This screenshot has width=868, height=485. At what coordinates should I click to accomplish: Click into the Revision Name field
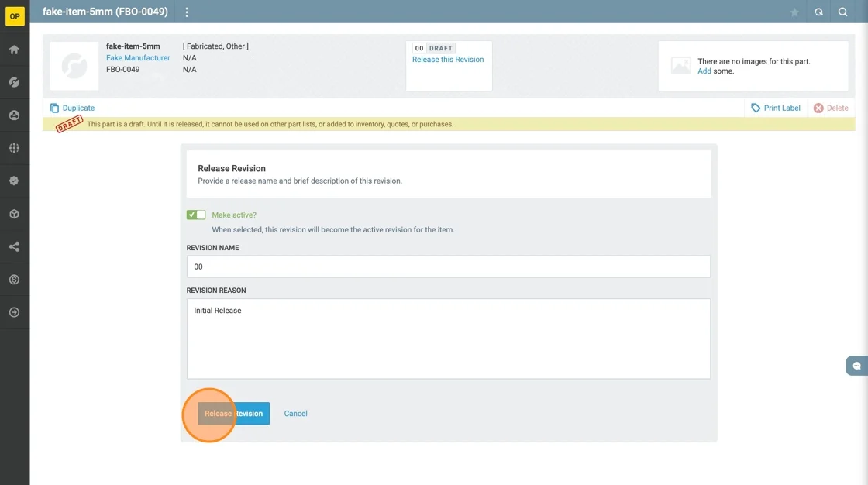[x=448, y=267]
